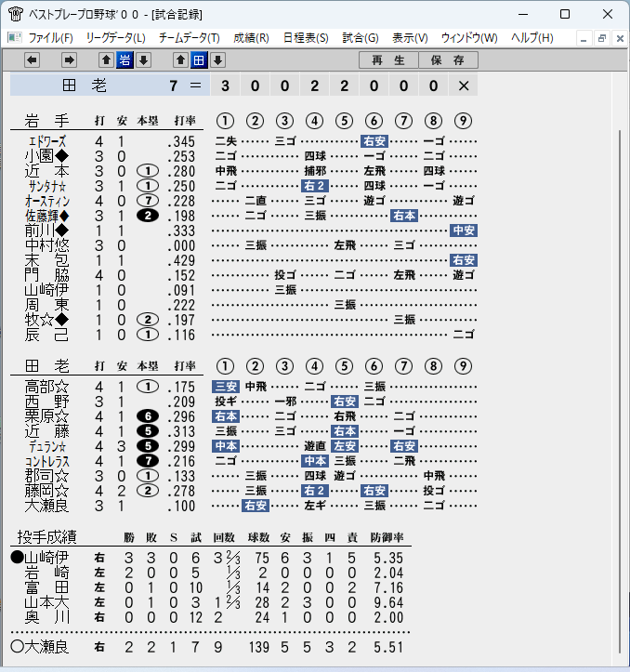Select the 岩 team toolbar icon
This screenshot has height=672, width=630.
(125, 60)
